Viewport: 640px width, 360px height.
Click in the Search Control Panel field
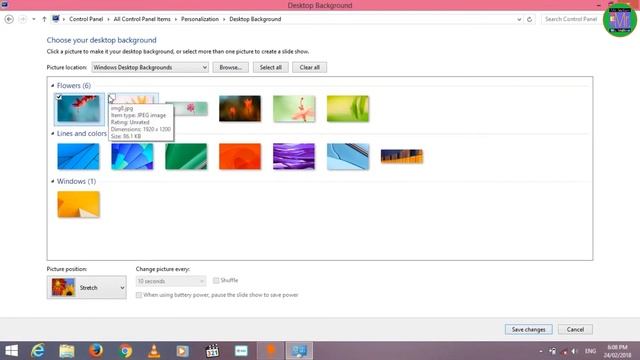(571, 19)
